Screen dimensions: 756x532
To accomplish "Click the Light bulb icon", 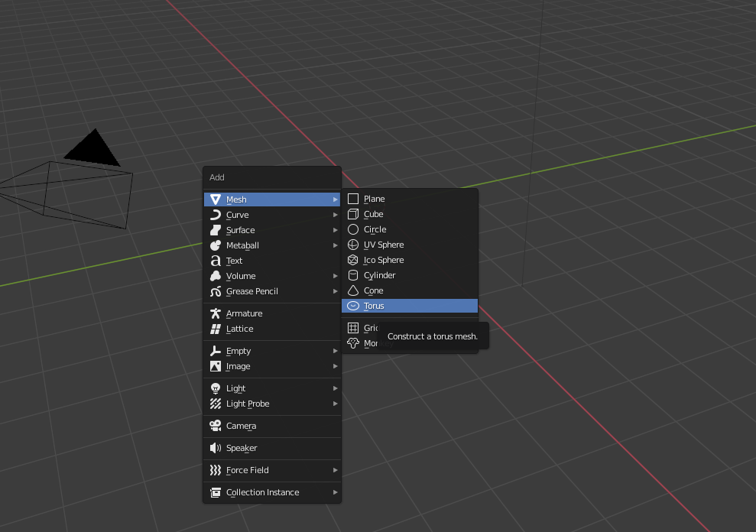I will [216, 388].
